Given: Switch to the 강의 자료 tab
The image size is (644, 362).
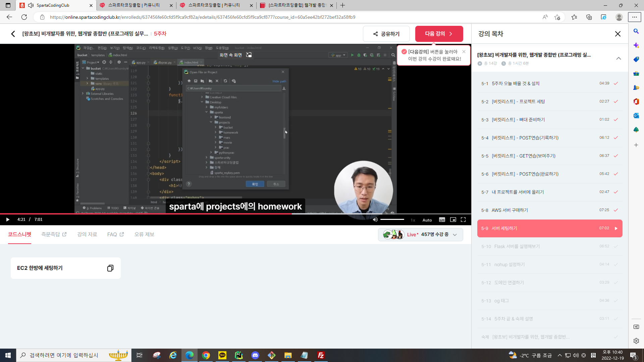Looking at the screenshot, I should click(87, 234).
